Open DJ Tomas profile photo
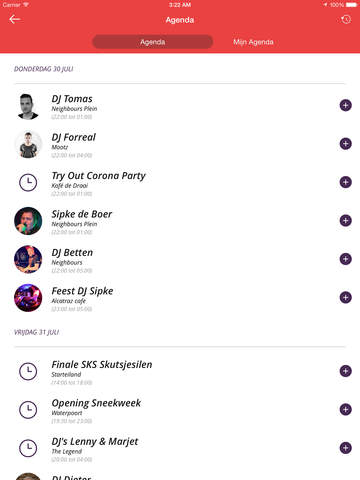The width and height of the screenshot is (360, 480). pyautogui.click(x=28, y=106)
